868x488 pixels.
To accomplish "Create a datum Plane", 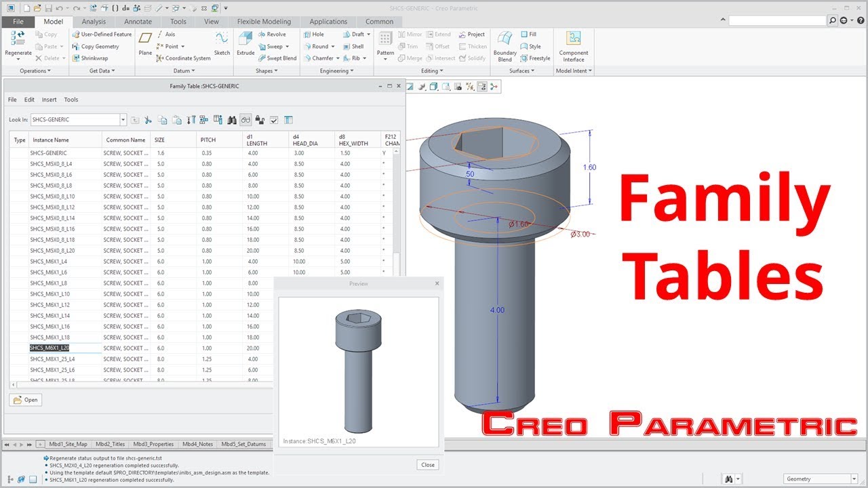I will 145,45.
